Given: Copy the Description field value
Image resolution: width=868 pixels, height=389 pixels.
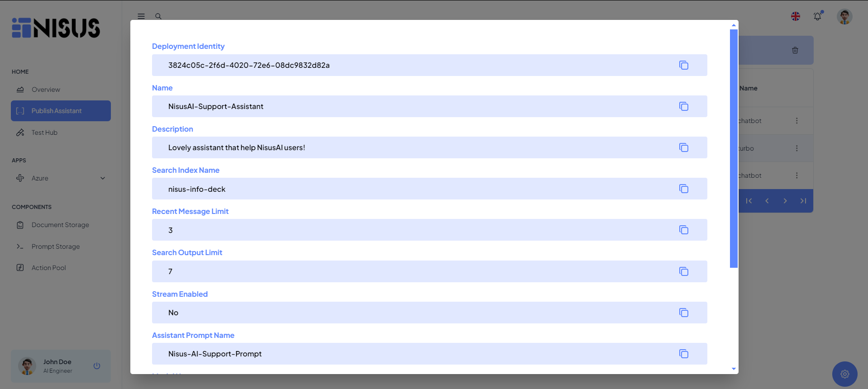Looking at the screenshot, I should tap(683, 147).
